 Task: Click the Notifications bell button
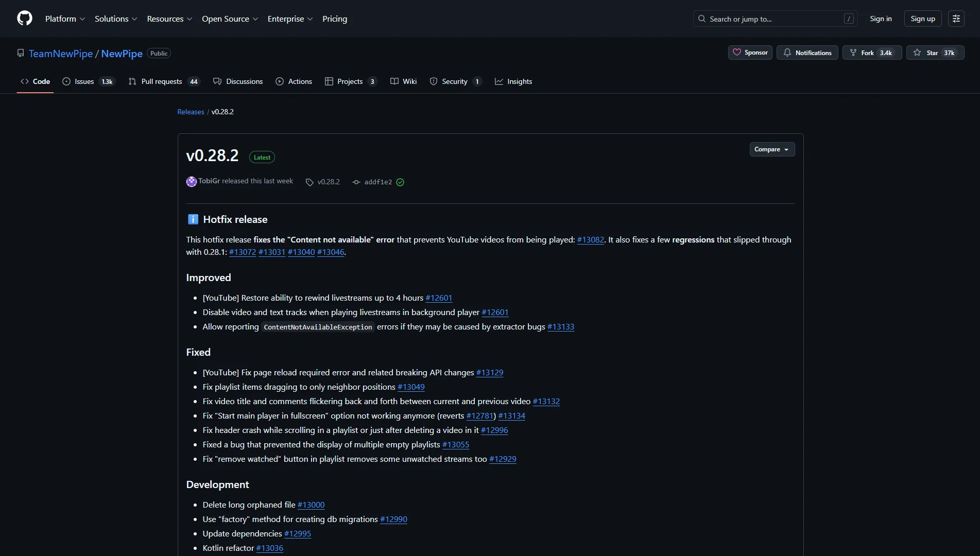[x=807, y=53]
